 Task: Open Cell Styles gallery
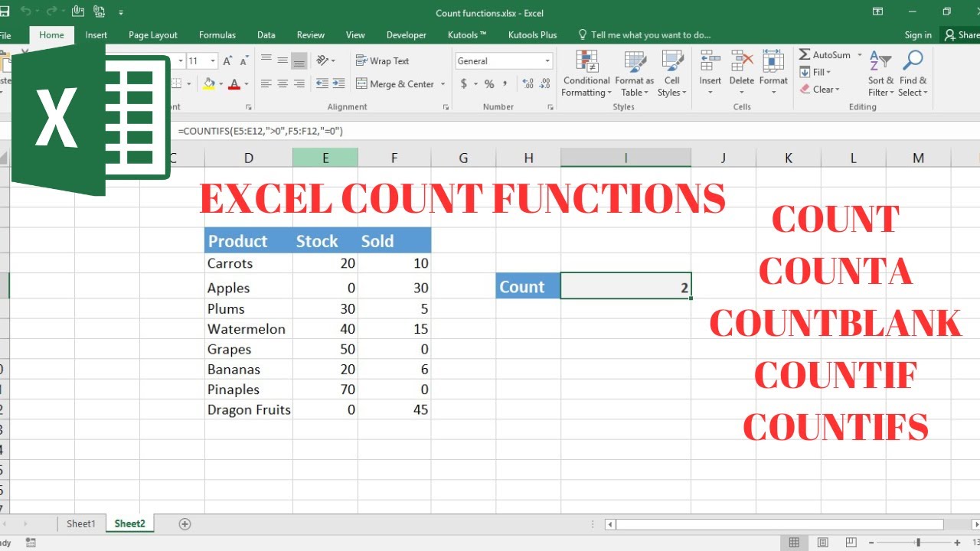pyautogui.click(x=672, y=73)
